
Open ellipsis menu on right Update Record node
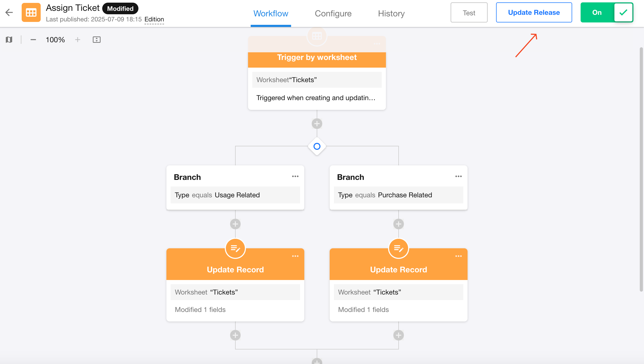(x=458, y=256)
